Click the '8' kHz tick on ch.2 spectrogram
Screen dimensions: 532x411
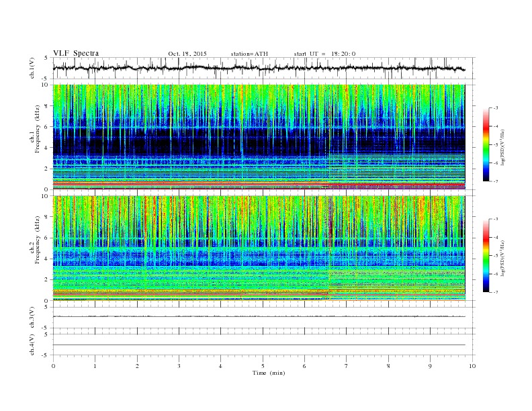[x=46, y=217]
